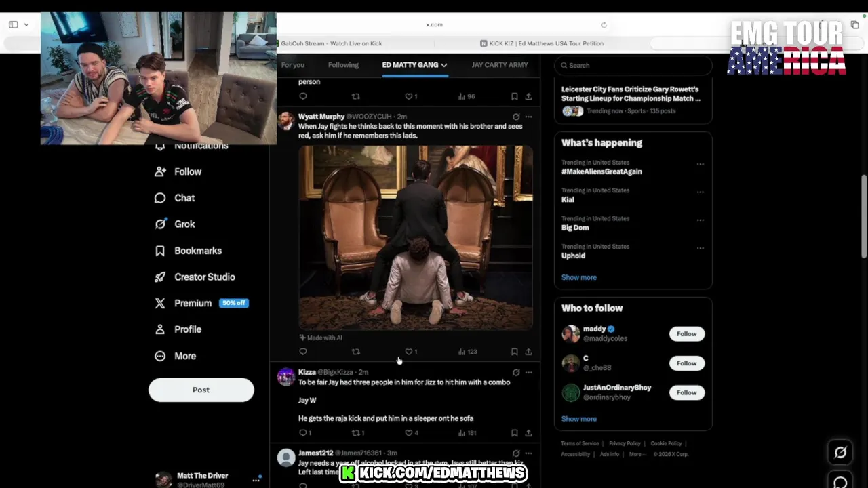
Task: Click the More circle icon
Action: 160,356
